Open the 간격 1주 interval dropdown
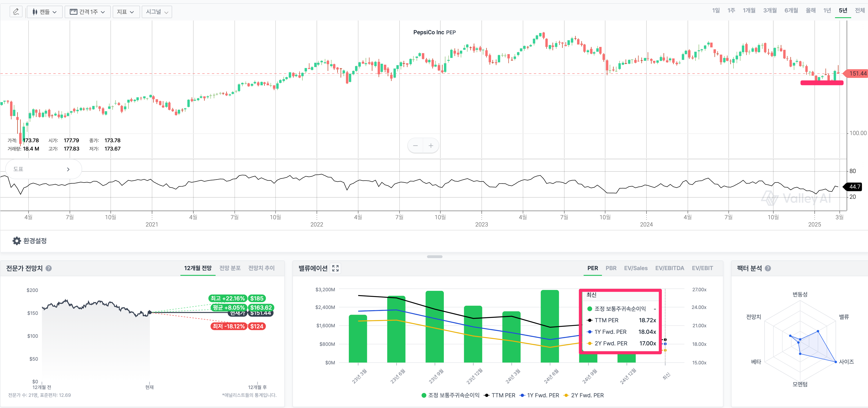 pyautogui.click(x=87, y=12)
